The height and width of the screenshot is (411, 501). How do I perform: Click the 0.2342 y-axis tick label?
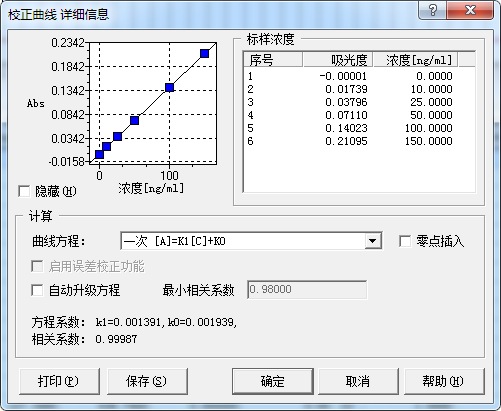(x=68, y=43)
